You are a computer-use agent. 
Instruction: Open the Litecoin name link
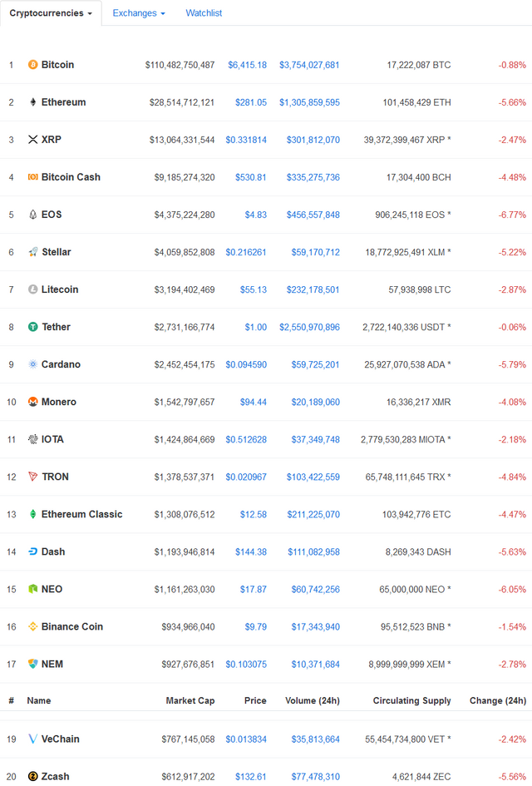click(x=60, y=289)
